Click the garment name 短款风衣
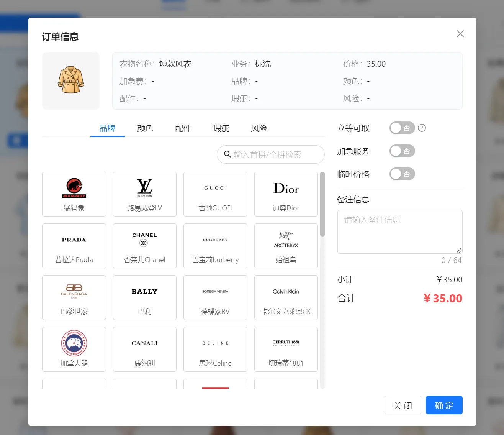Screen dimensions: 504x435 click(x=175, y=64)
